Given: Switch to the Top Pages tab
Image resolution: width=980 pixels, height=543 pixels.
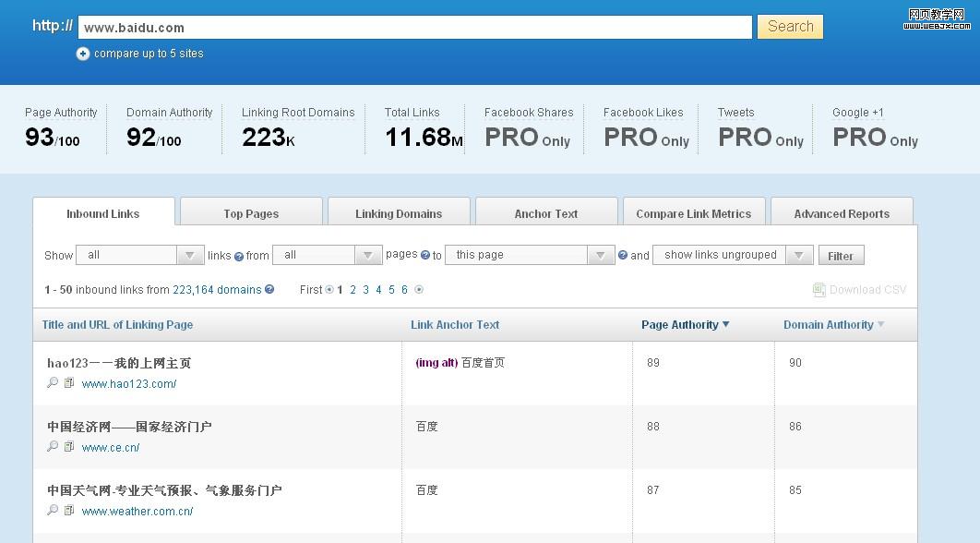Looking at the screenshot, I should 251,213.
